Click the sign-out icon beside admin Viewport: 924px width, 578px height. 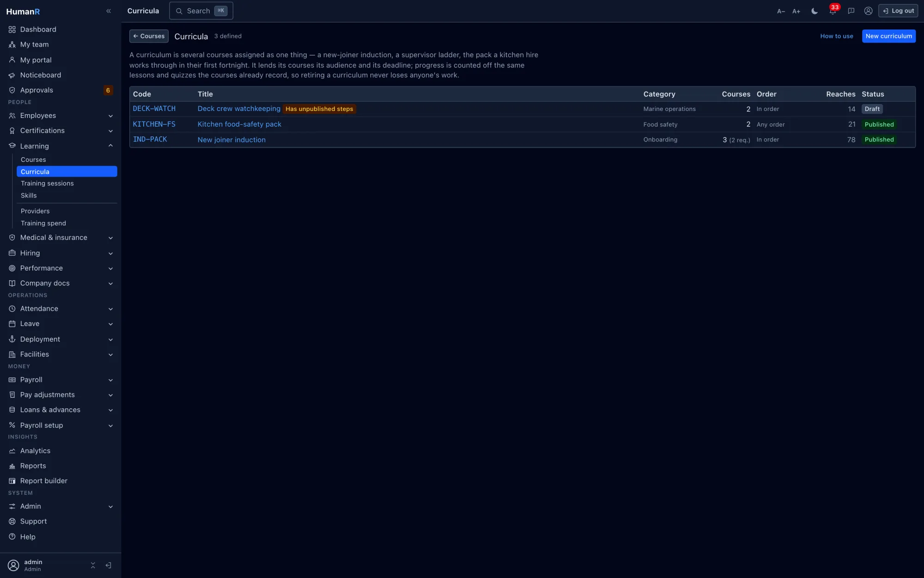109,566
